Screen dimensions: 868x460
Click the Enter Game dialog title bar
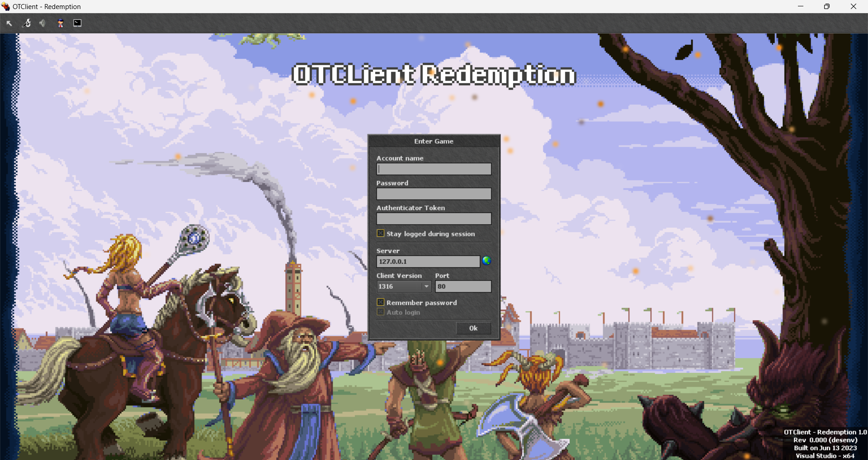tap(433, 141)
